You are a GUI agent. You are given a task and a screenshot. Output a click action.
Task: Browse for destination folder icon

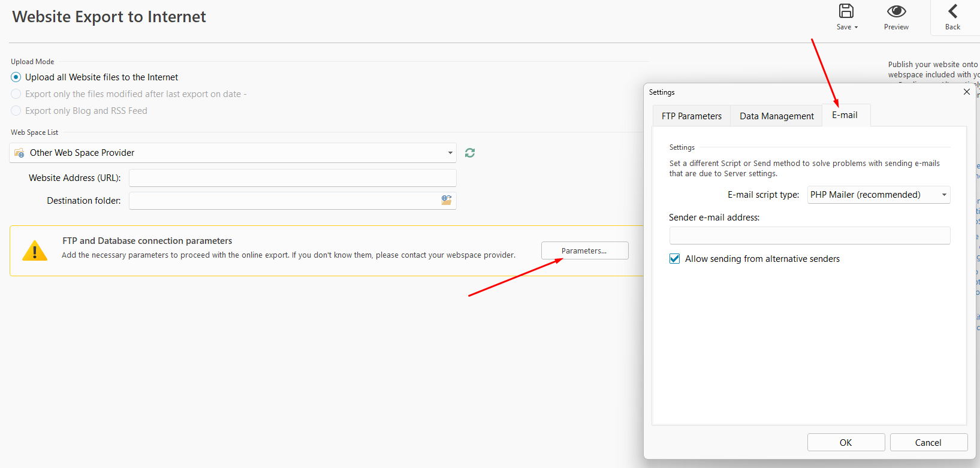447,200
